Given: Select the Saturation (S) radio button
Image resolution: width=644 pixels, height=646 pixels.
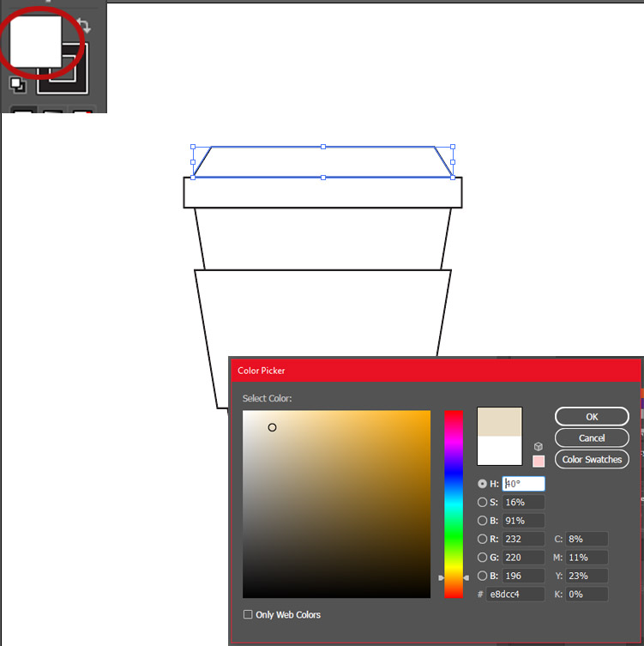Looking at the screenshot, I should pos(482,503).
